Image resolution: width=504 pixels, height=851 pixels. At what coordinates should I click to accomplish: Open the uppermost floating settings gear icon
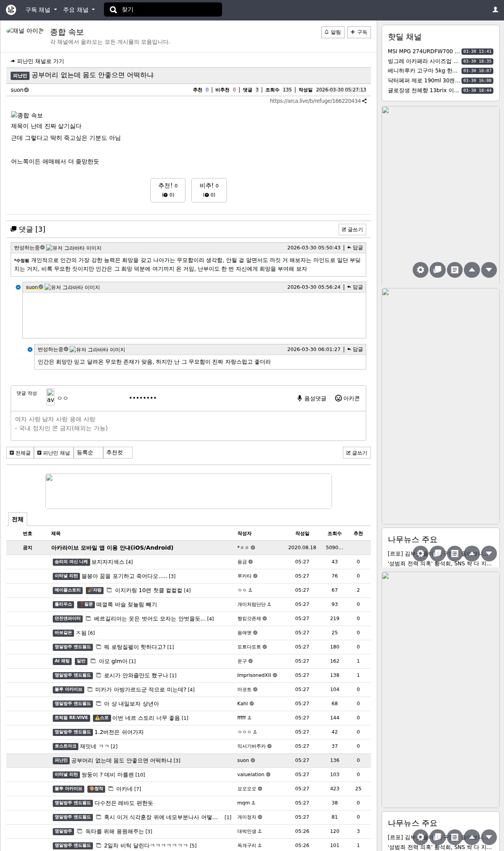pyautogui.click(x=421, y=270)
